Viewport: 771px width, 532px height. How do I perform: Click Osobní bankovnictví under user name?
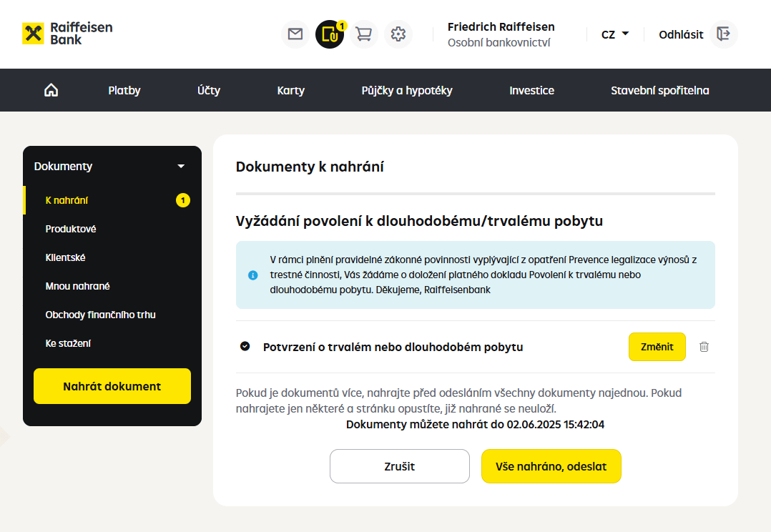coord(499,43)
